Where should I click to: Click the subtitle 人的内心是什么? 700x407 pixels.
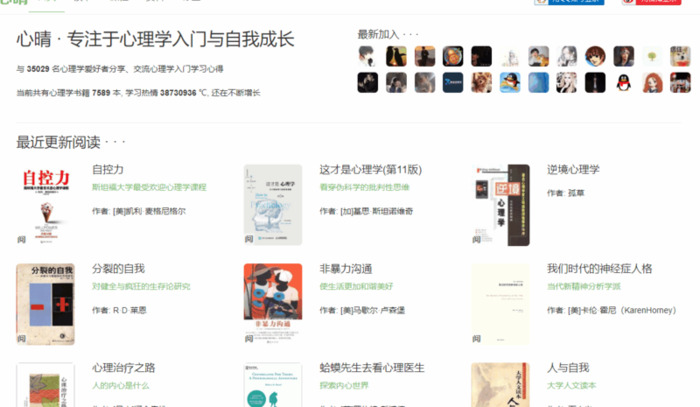point(121,386)
